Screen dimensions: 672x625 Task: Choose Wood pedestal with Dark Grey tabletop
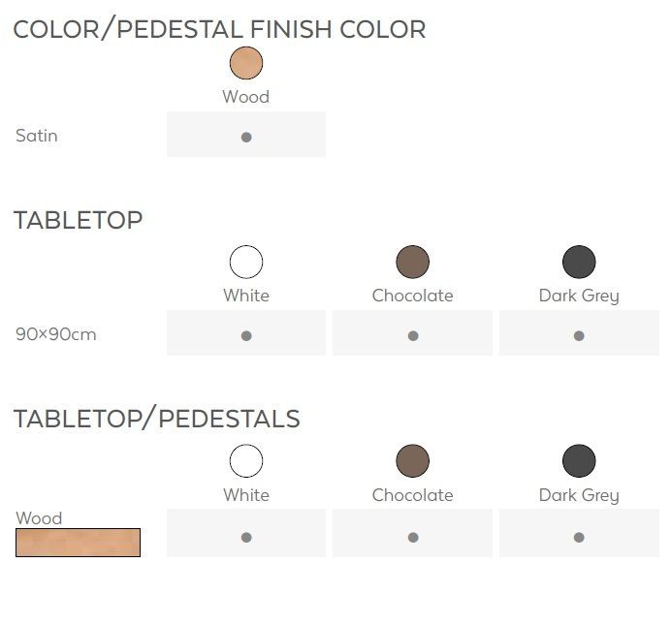[579, 537]
